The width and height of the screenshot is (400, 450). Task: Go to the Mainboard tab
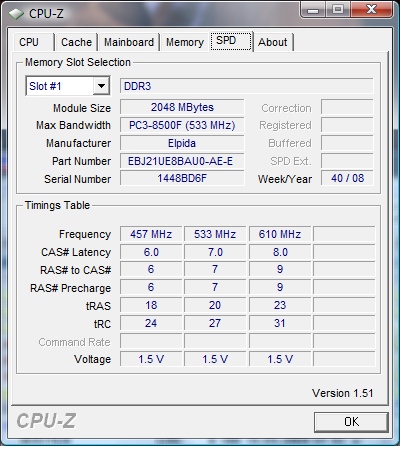129,42
